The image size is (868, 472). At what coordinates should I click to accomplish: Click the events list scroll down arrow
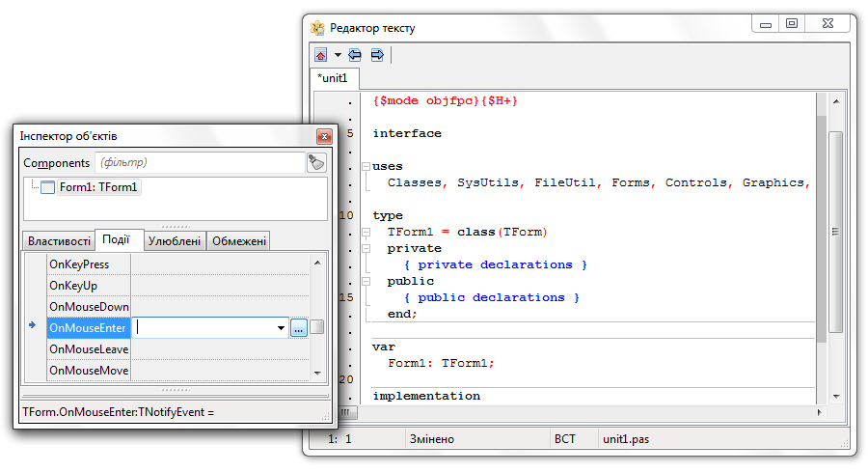pyautogui.click(x=317, y=373)
